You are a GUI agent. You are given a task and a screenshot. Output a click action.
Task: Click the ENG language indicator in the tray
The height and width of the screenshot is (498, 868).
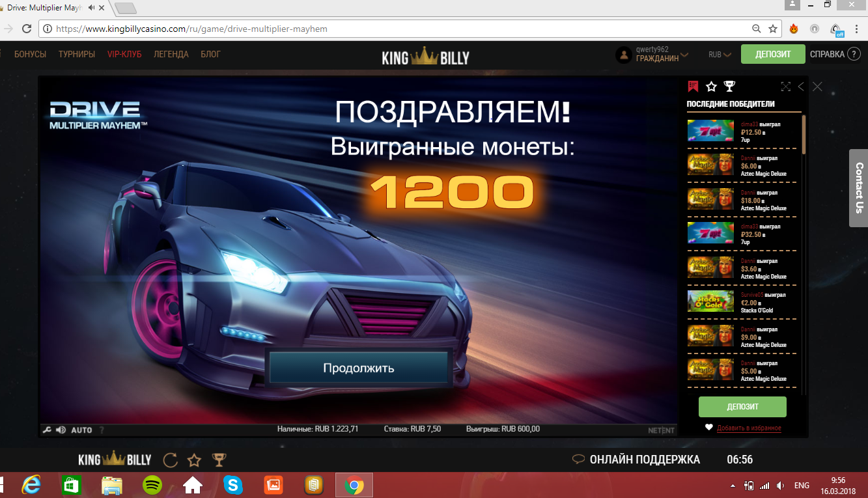pos(802,486)
